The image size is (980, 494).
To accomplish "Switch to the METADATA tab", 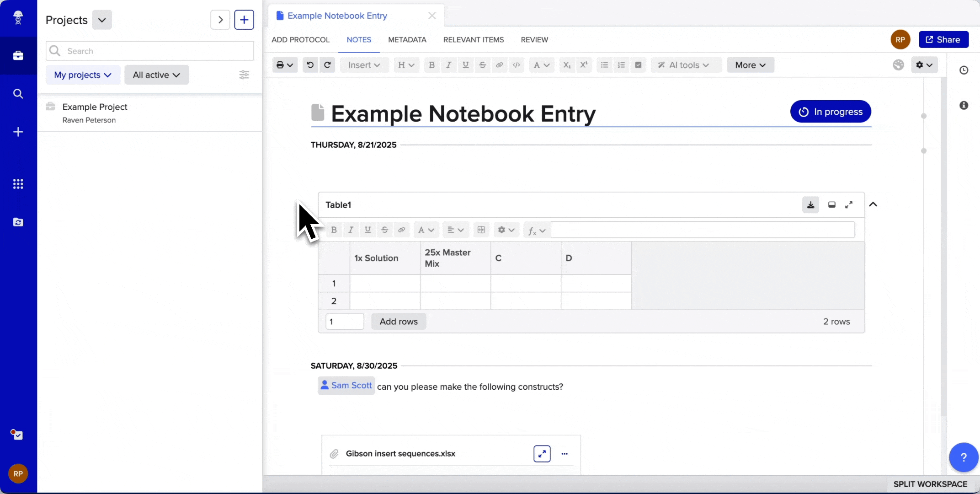I will pyautogui.click(x=407, y=40).
